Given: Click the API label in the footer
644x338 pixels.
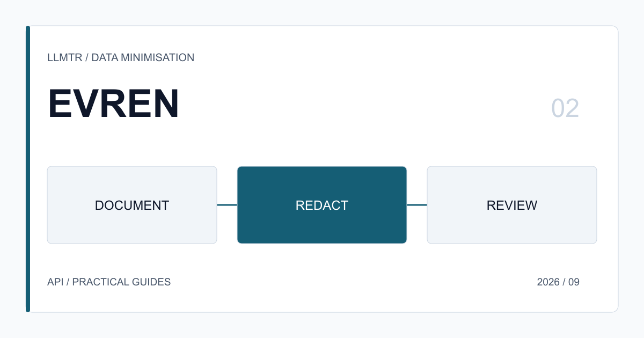Looking at the screenshot, I should click(55, 282).
